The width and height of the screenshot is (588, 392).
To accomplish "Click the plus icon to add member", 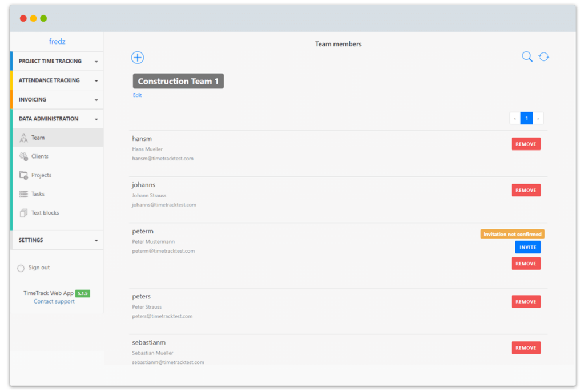I will click(138, 58).
